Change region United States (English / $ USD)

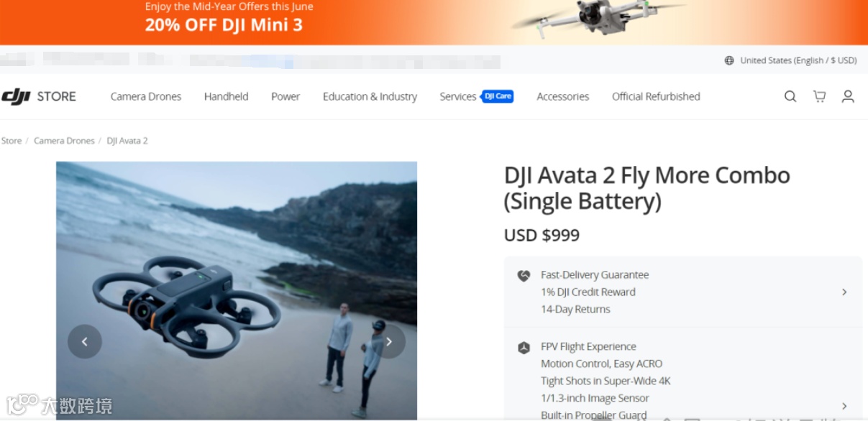pyautogui.click(x=798, y=60)
